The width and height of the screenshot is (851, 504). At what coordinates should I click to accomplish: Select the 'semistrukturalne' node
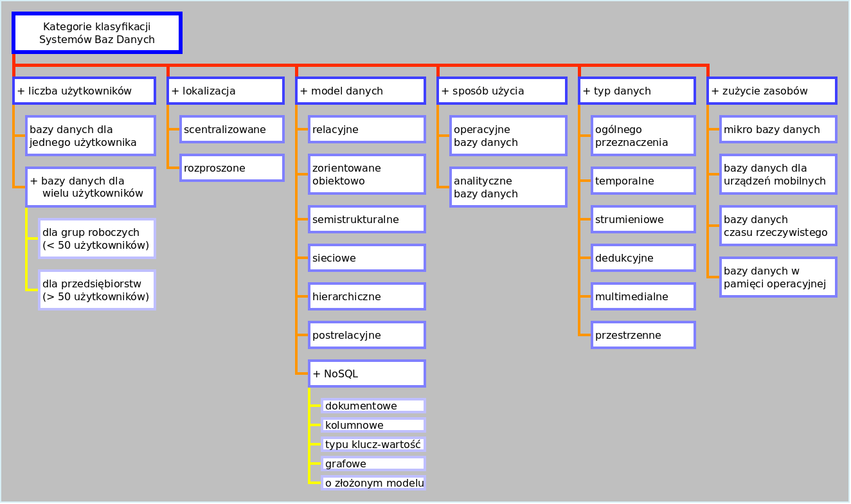pos(367,219)
